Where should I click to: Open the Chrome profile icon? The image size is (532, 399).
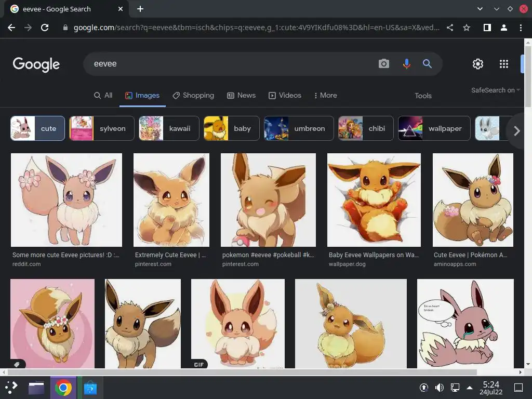[x=504, y=28]
